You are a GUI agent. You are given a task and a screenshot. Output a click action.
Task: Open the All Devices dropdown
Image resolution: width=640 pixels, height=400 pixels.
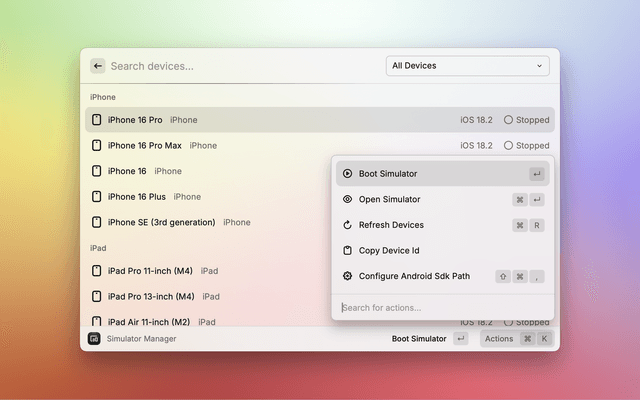(x=468, y=66)
